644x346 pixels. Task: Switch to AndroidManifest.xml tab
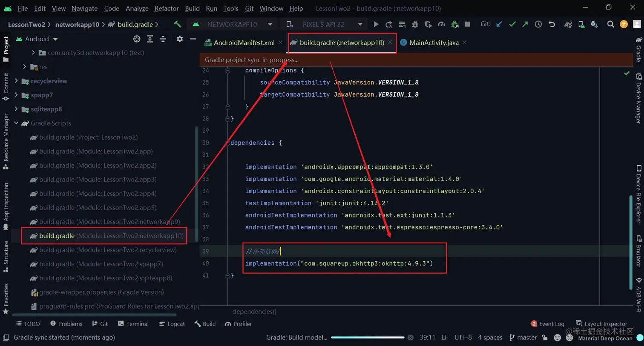(243, 43)
